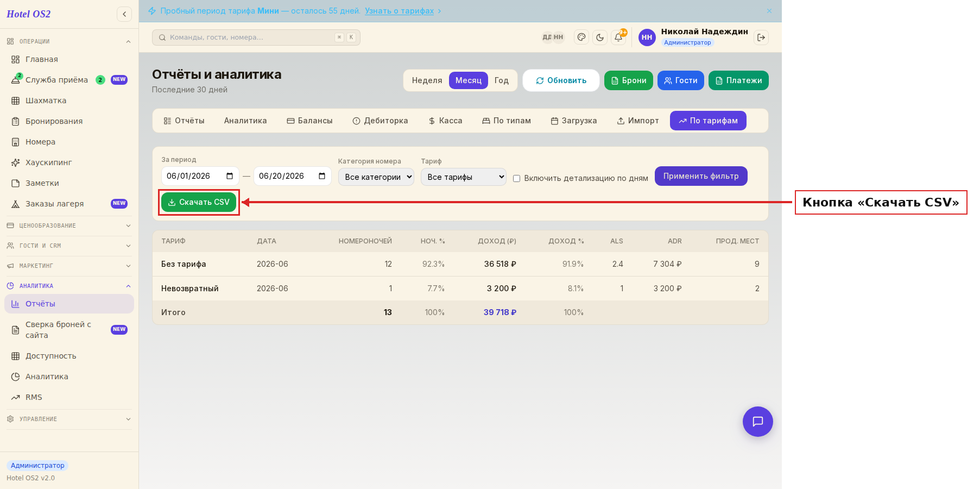The image size is (980, 489).
Task: Focus the commands and guests search field
Action: (256, 37)
